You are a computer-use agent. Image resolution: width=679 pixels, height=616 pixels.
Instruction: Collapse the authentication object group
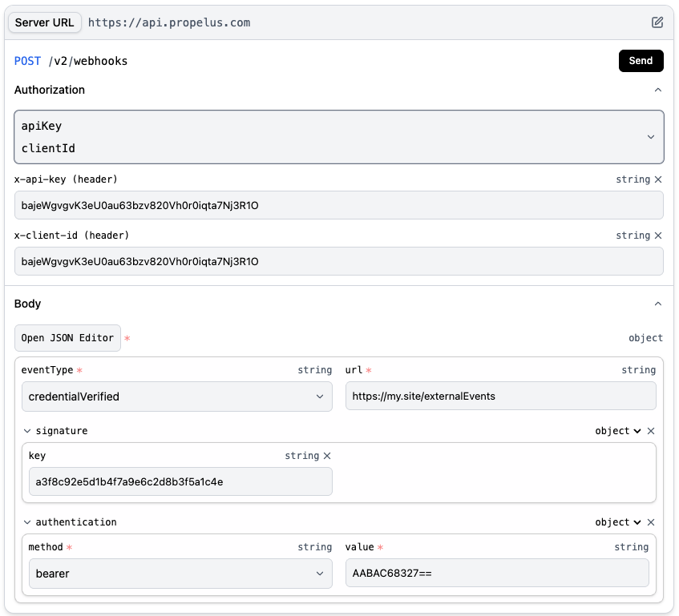26,522
